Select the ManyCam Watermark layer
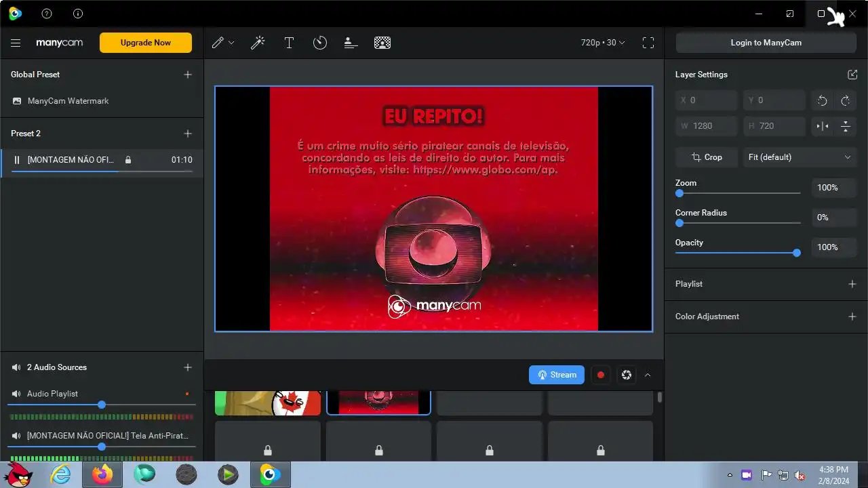Image resolution: width=868 pixels, height=488 pixels. (102, 101)
